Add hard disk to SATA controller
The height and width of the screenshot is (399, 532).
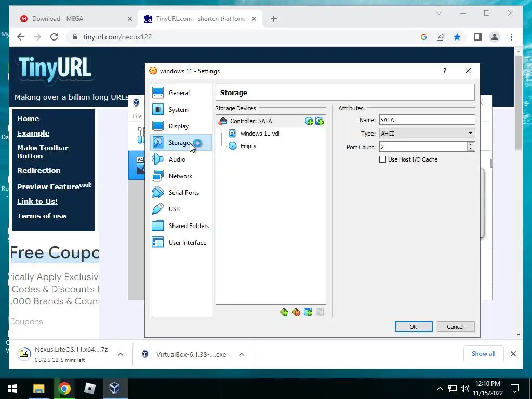[x=320, y=121]
